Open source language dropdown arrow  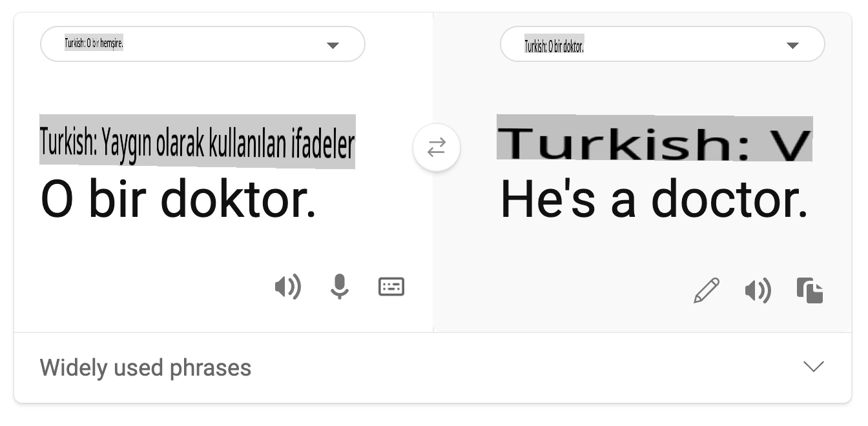tap(333, 45)
